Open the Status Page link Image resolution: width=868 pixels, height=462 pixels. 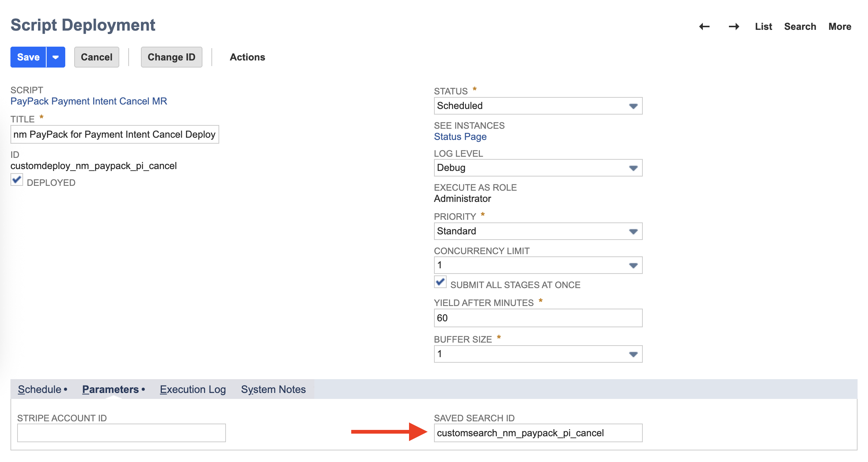click(460, 137)
